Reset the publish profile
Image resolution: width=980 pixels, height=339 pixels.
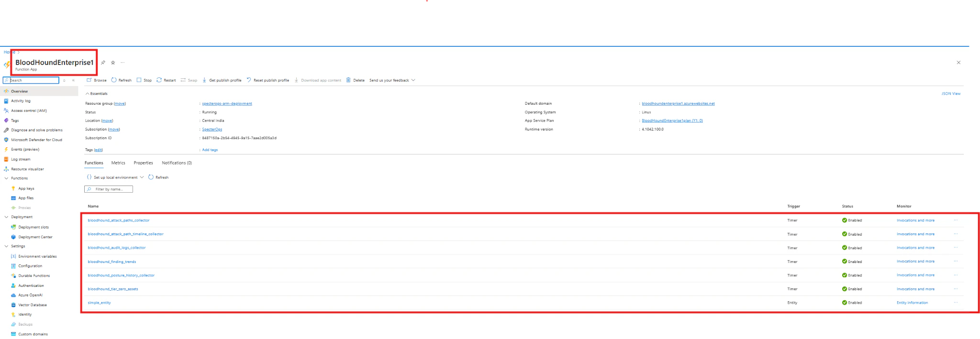coord(267,80)
